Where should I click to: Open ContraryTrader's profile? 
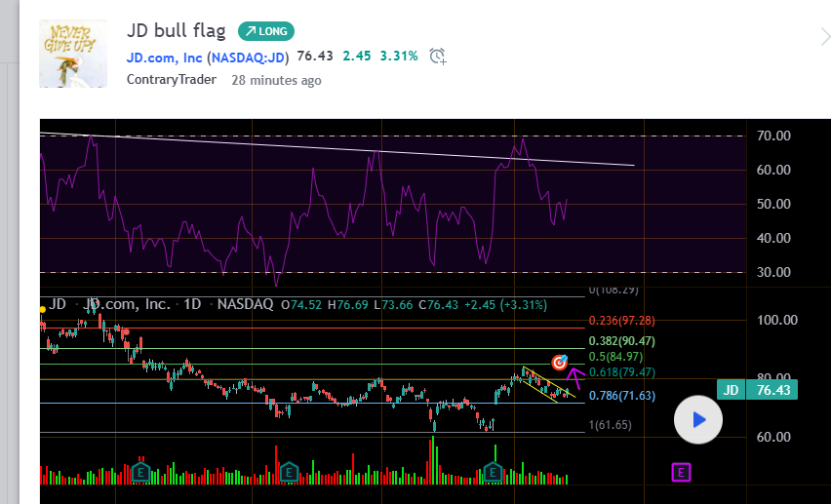tap(172, 80)
